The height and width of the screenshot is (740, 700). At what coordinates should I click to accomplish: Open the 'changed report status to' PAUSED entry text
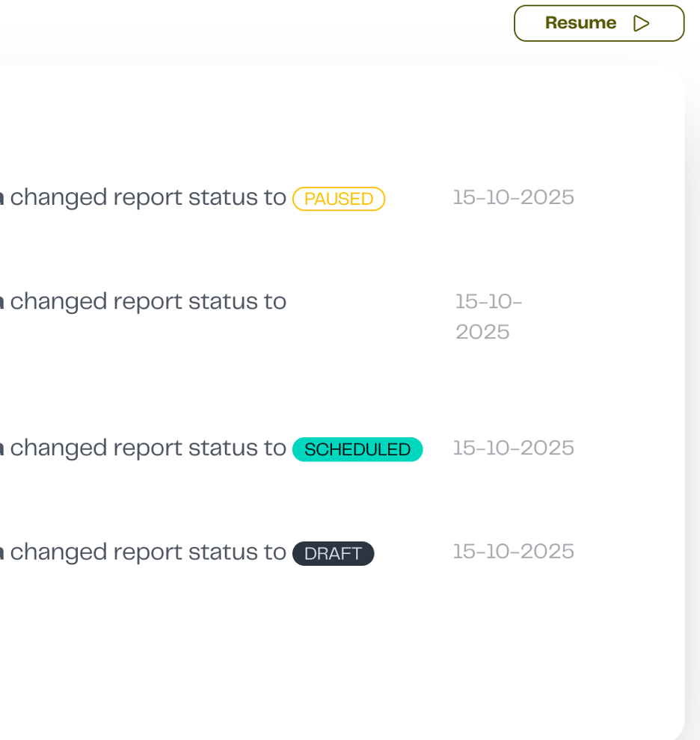tap(148, 198)
